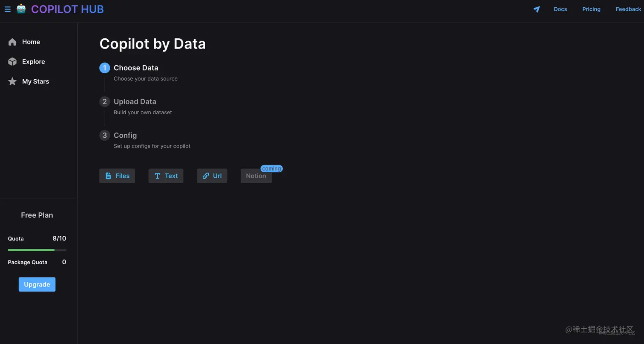Click the My Stars star icon
Viewport: 644px width, 344px height.
tap(12, 81)
